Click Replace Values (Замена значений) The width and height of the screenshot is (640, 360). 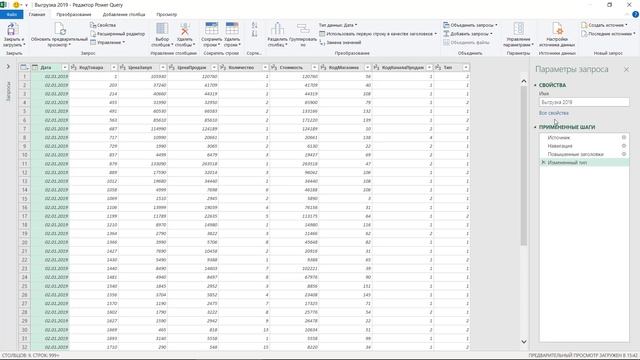[340, 42]
